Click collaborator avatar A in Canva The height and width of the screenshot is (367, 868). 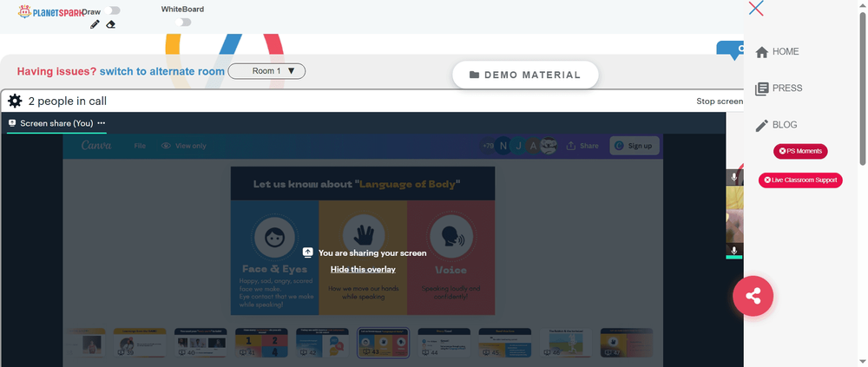coord(533,146)
